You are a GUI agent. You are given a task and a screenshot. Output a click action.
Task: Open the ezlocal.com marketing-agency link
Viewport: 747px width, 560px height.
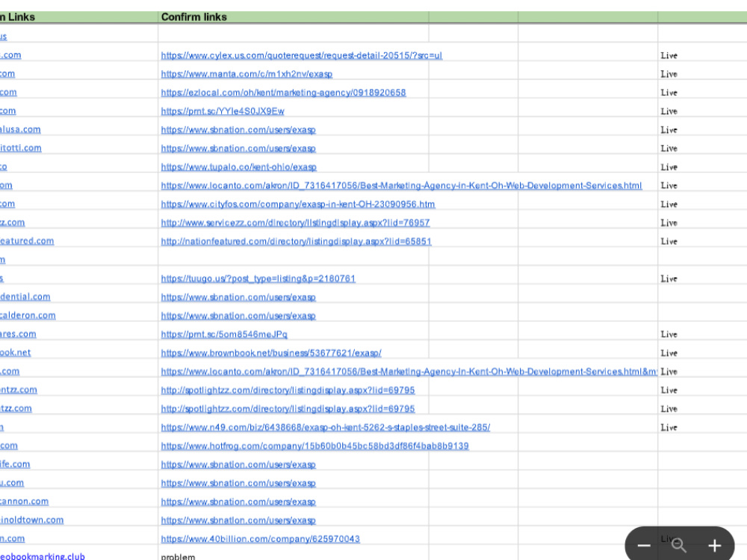pyautogui.click(x=283, y=93)
